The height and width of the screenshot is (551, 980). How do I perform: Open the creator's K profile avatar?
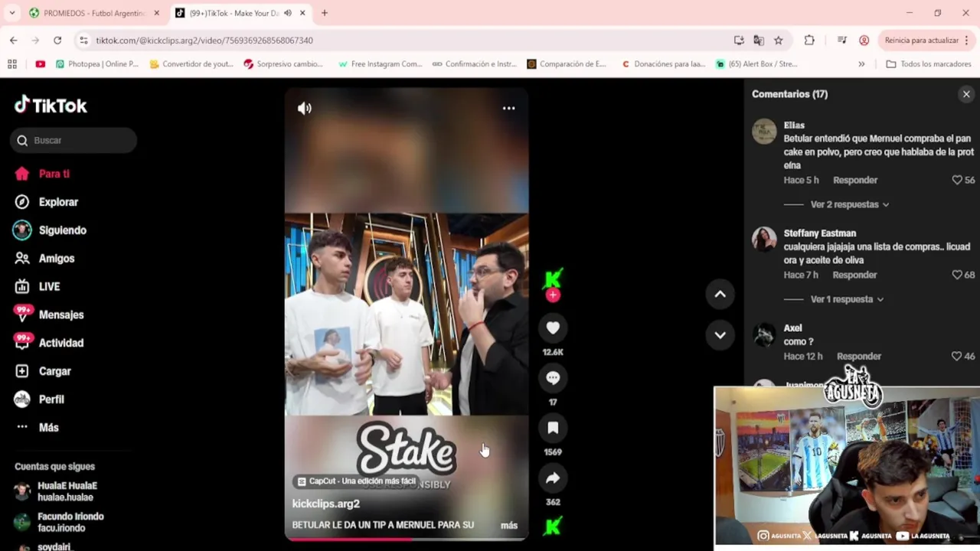[x=553, y=278]
